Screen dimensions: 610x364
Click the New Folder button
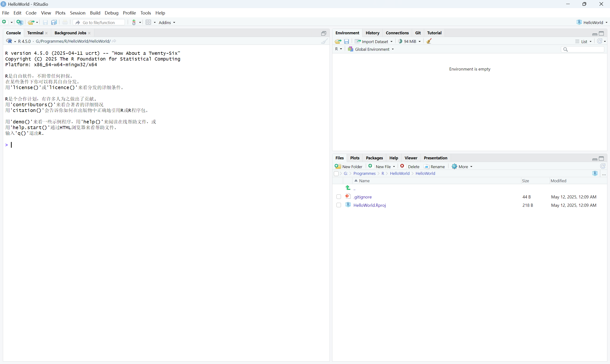pyautogui.click(x=349, y=167)
